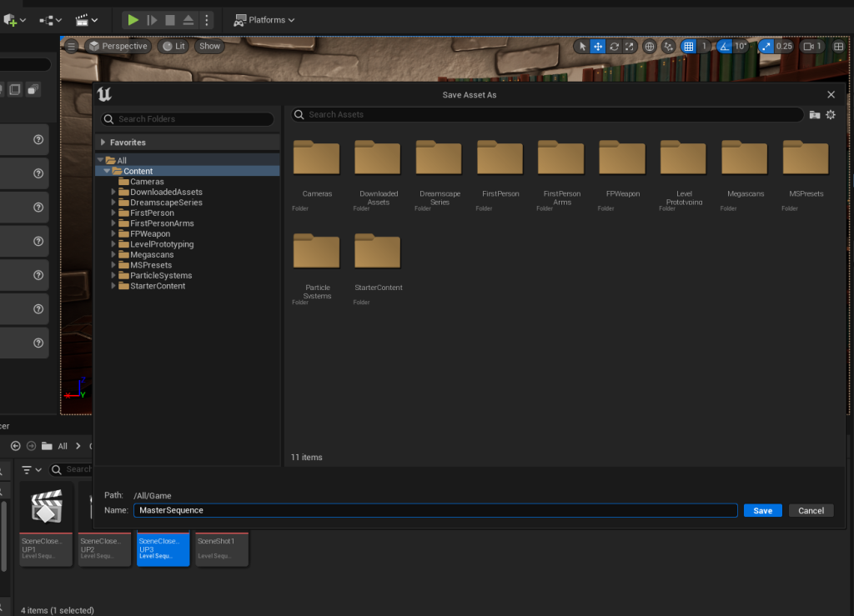Open the viewport hamburger options menu
The image size is (854, 616).
(x=72, y=47)
